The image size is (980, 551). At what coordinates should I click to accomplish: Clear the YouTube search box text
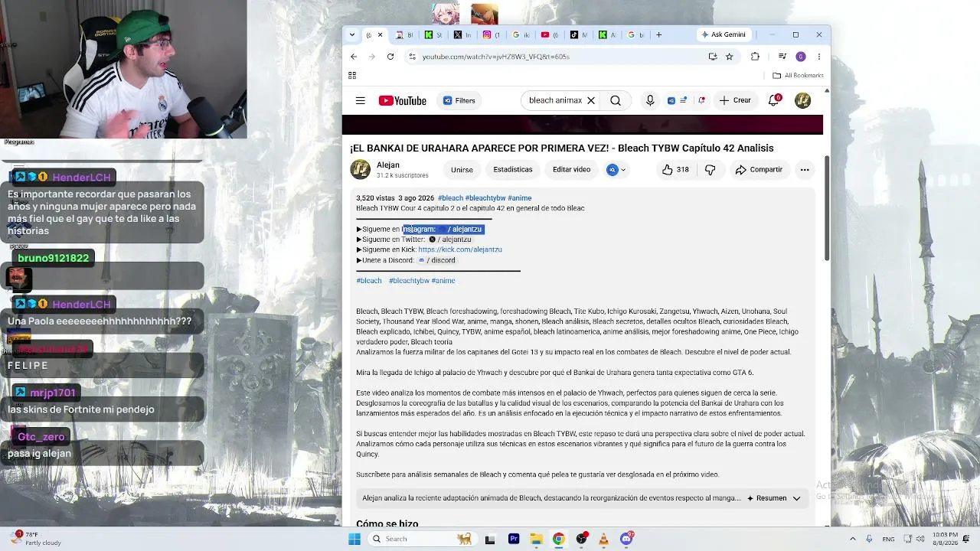591,100
